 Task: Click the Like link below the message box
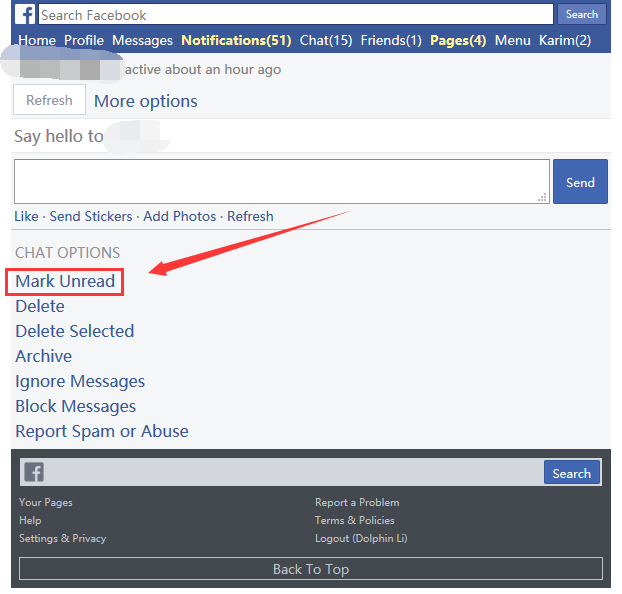pyautogui.click(x=26, y=216)
